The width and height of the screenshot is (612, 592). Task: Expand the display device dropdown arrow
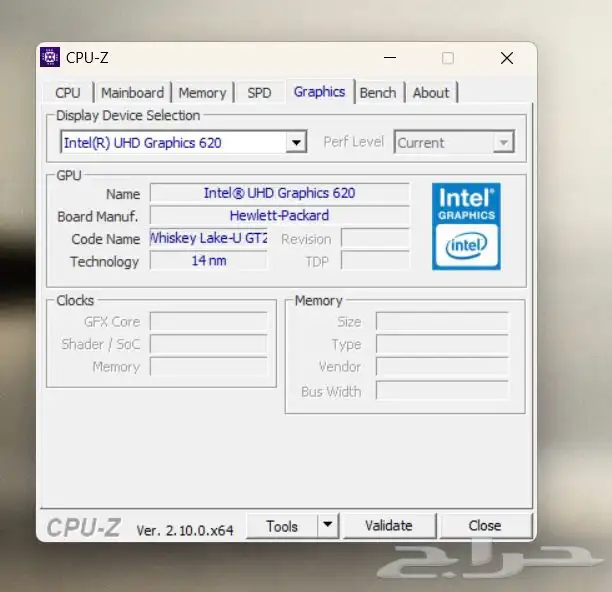tap(296, 142)
